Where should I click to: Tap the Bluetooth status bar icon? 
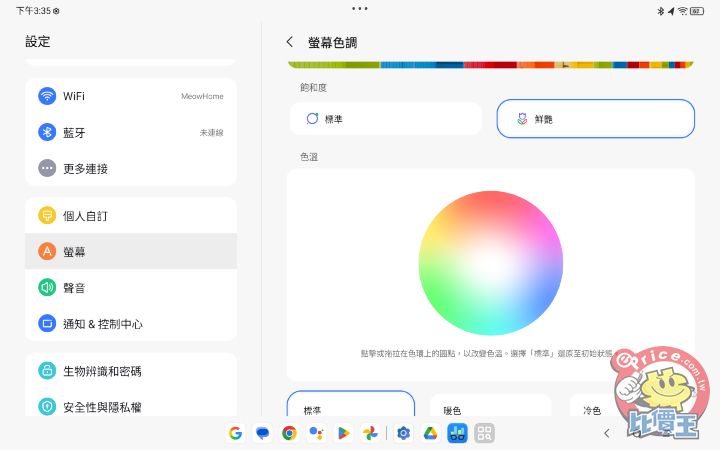tap(661, 11)
